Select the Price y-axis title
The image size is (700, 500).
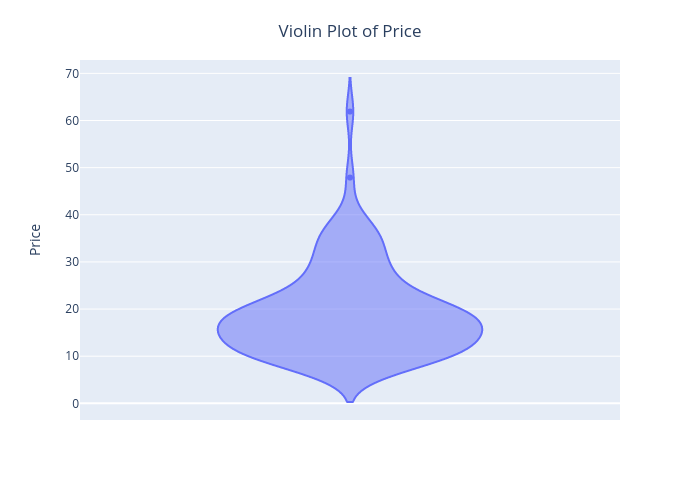point(35,240)
